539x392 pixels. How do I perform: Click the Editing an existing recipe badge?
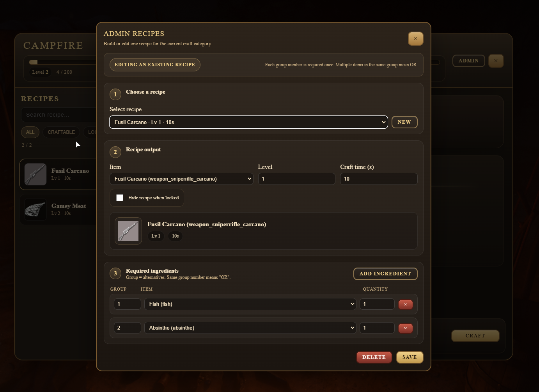[155, 65]
